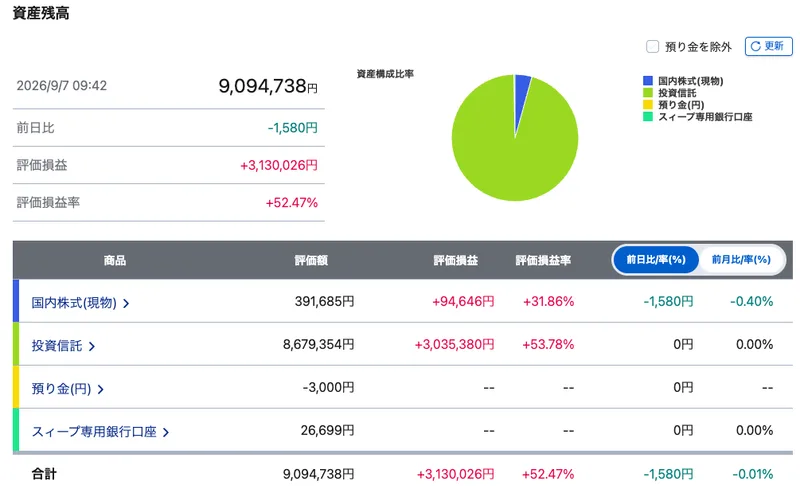The width and height of the screenshot is (800, 486).
Task: Expand chevron next to 国内株式(現物)
Action: click(126, 303)
